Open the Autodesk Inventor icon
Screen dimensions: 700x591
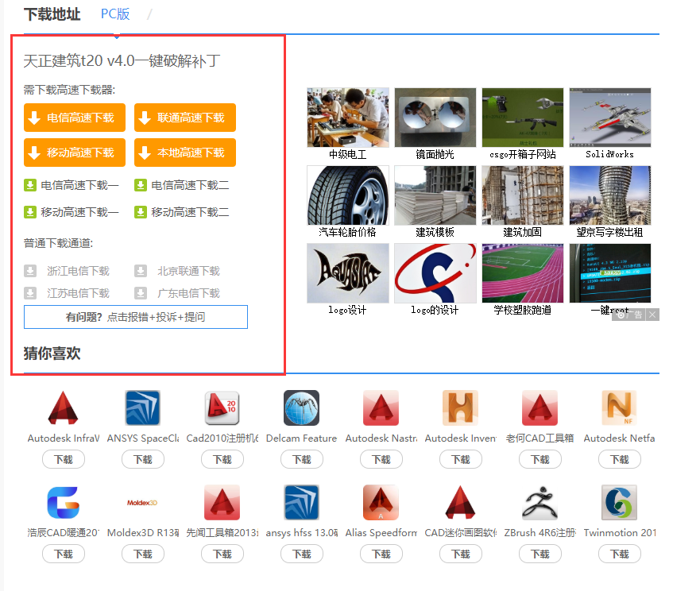[x=460, y=408]
